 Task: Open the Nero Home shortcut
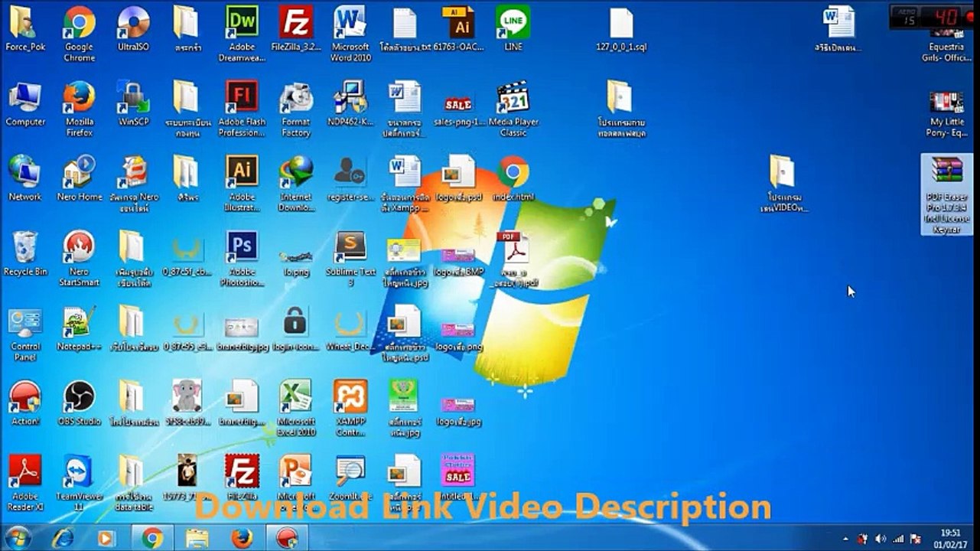[79, 179]
